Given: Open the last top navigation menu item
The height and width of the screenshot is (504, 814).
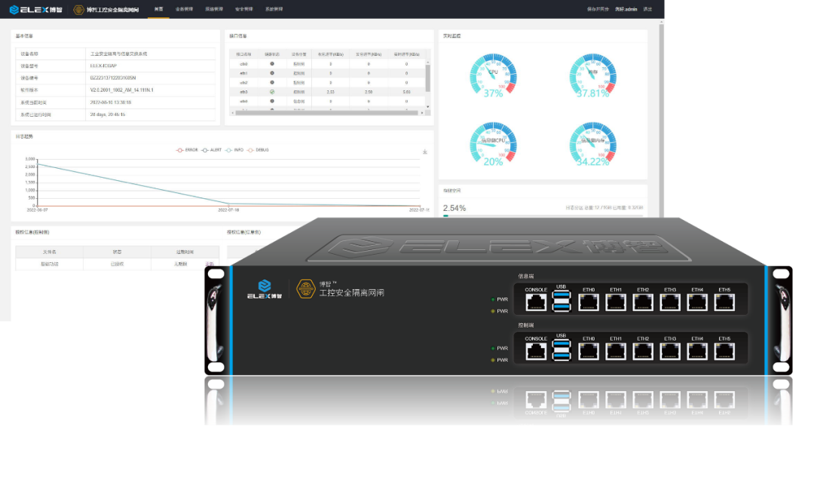Looking at the screenshot, I should pyautogui.click(x=274, y=9).
